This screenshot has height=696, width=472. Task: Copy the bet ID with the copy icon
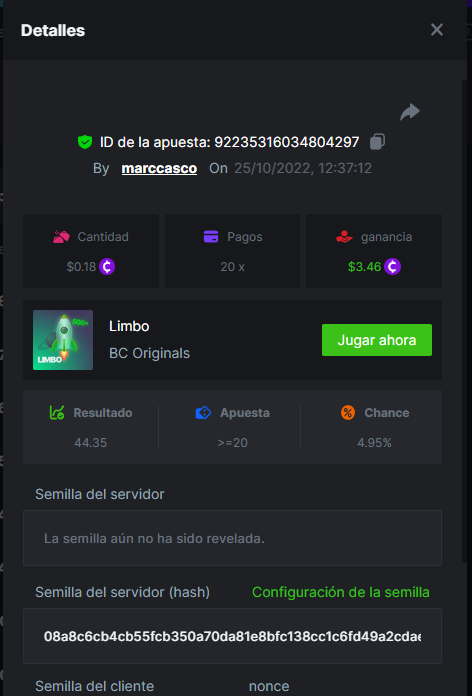point(377,142)
